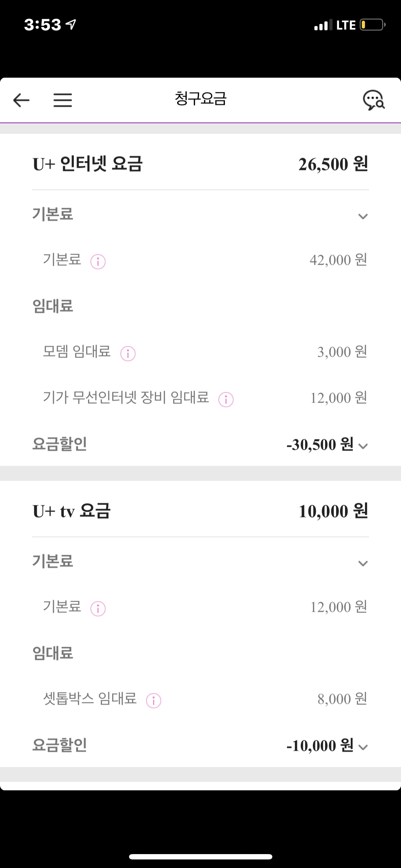The width and height of the screenshot is (401, 868).
Task: Tap the U+ 인터넷 요금 heading
Action: pos(88,164)
